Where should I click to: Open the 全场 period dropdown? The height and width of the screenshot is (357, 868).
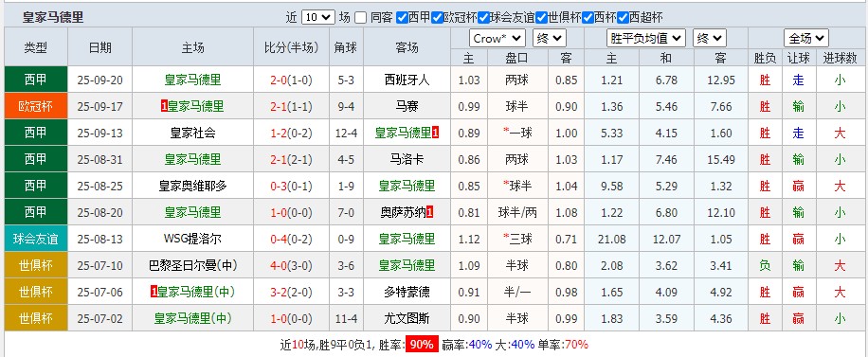[x=806, y=39]
